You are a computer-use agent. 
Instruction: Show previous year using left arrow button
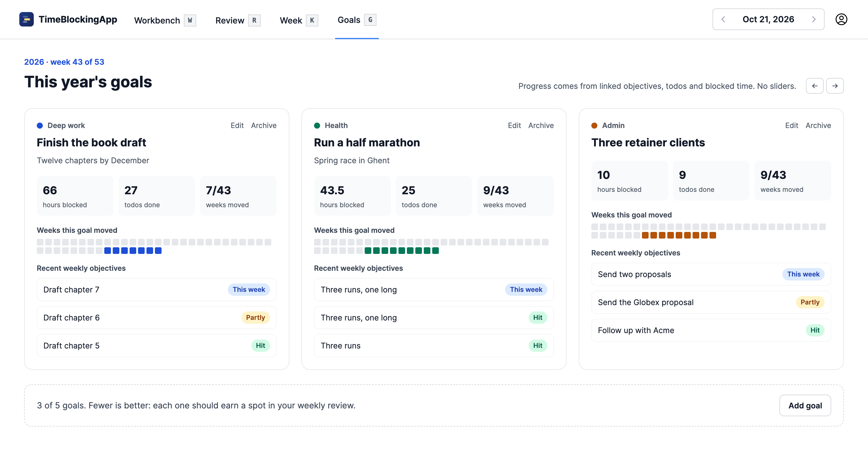(x=814, y=86)
